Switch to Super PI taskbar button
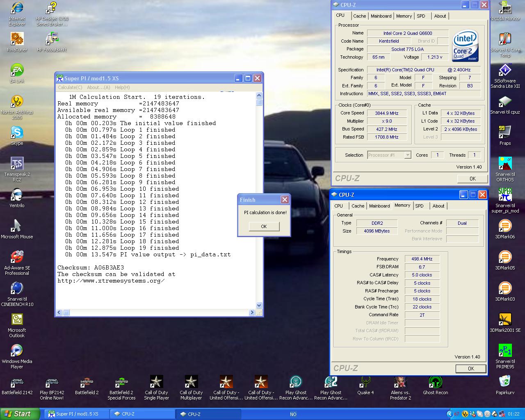Image resolution: width=525 pixels, height=420 pixels. (77, 414)
